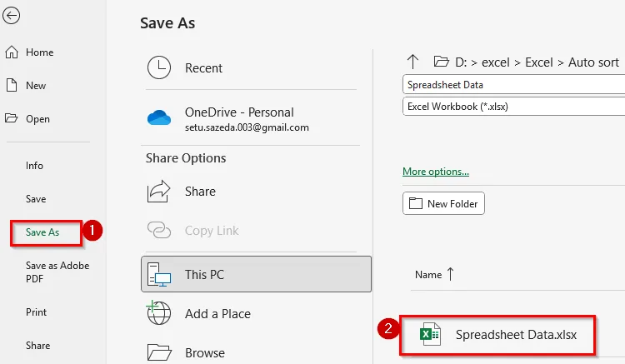Click the Name column header
The image size is (625, 364).
[428, 275]
